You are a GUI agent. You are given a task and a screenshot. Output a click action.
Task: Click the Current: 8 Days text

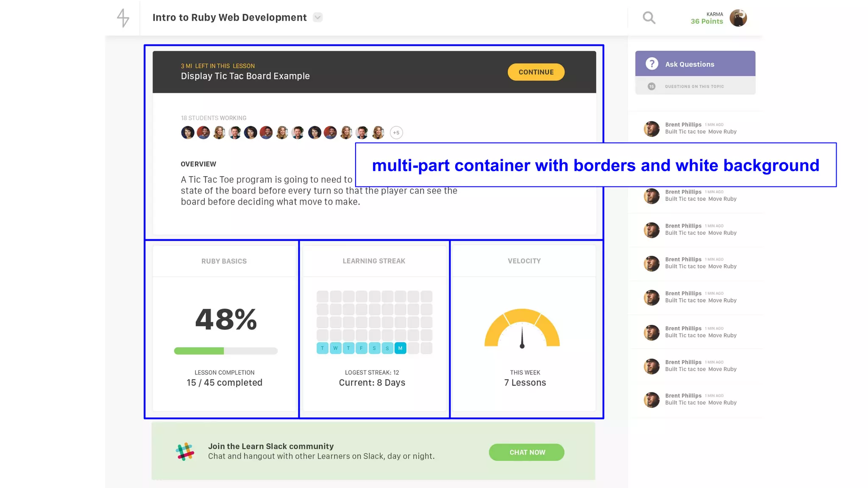coord(372,383)
